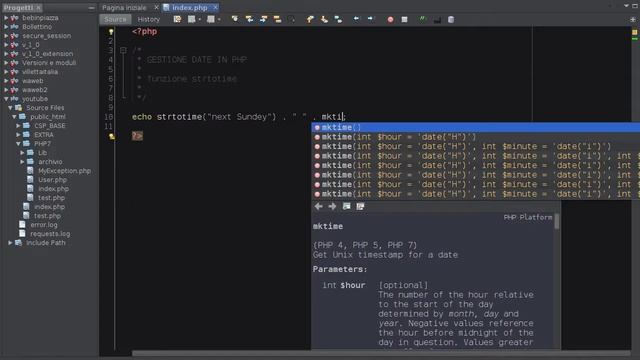The image size is (640, 360).
Task: Collapse the youtube project node
Action: coord(6,99)
